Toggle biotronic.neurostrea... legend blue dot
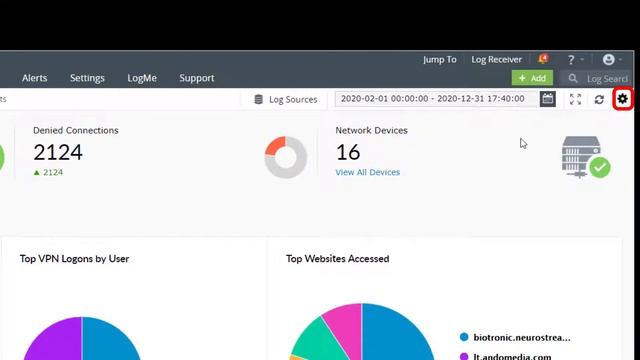This screenshot has height=360, width=640. click(x=464, y=337)
